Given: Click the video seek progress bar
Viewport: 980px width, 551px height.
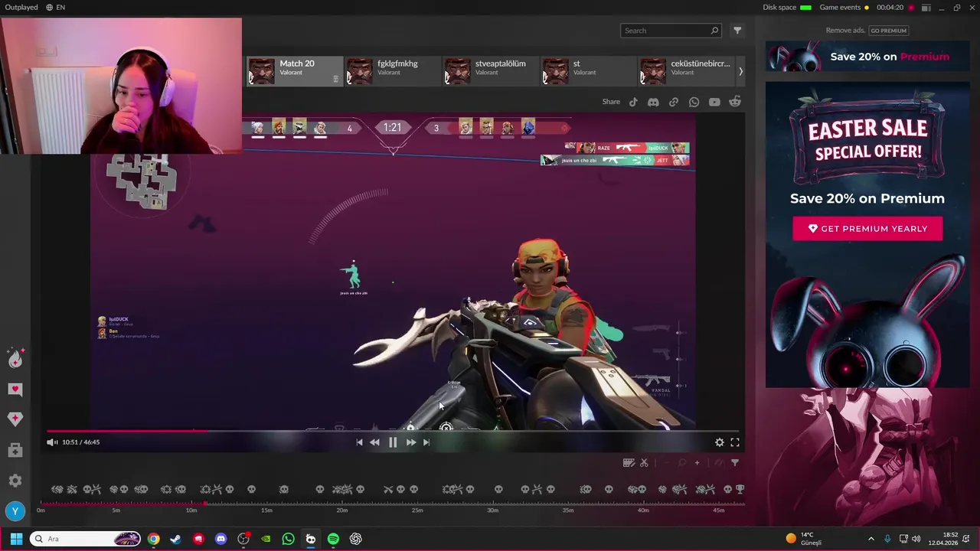Looking at the screenshot, I should [x=393, y=431].
